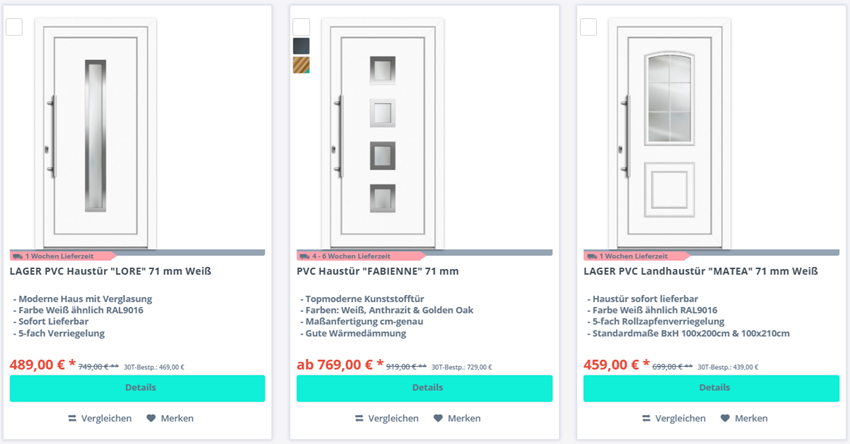This screenshot has width=850, height=444.
Task: Click the LORE door product image
Action: (95, 135)
